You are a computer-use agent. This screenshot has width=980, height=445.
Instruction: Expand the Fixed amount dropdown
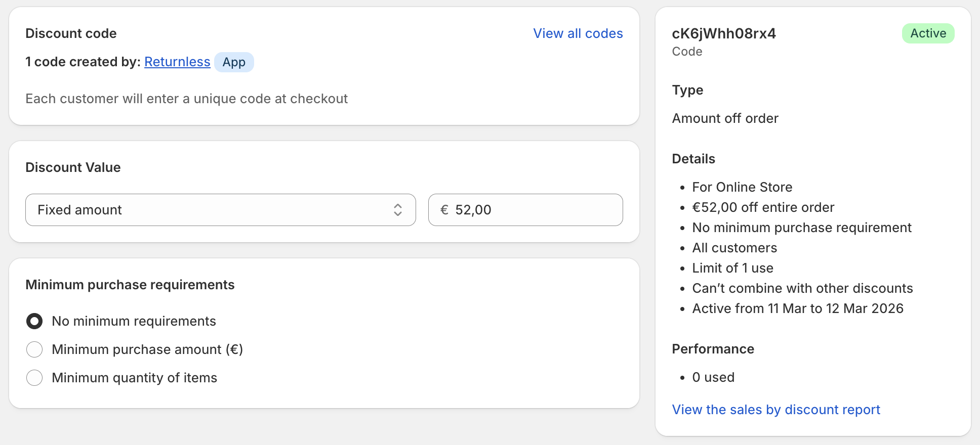220,210
